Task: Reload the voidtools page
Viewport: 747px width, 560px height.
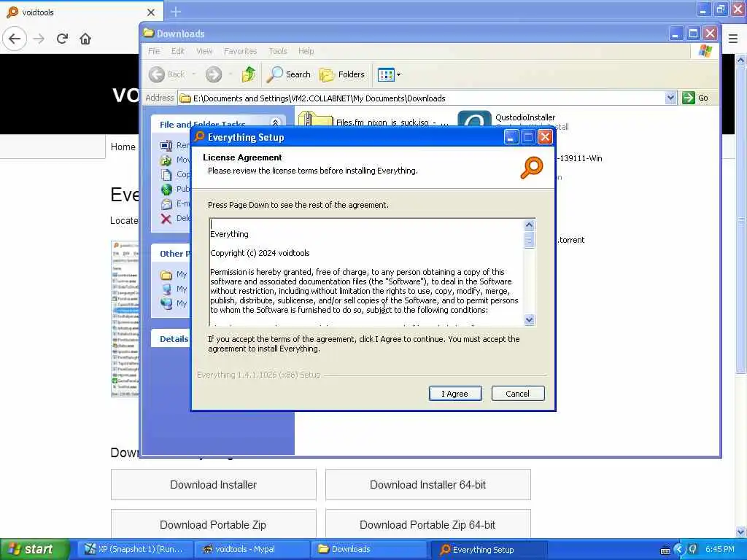Action: [62, 39]
